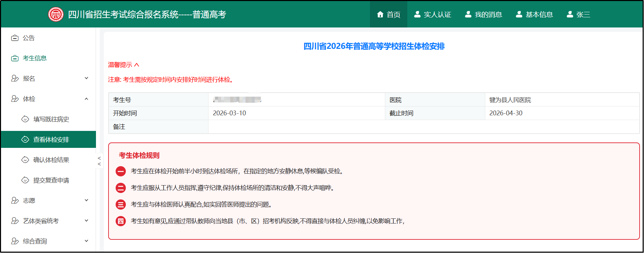Viewport: 644px width, 253px height.
Task: Expand the 艺体类省统考 menu chevron
Action: (86, 221)
